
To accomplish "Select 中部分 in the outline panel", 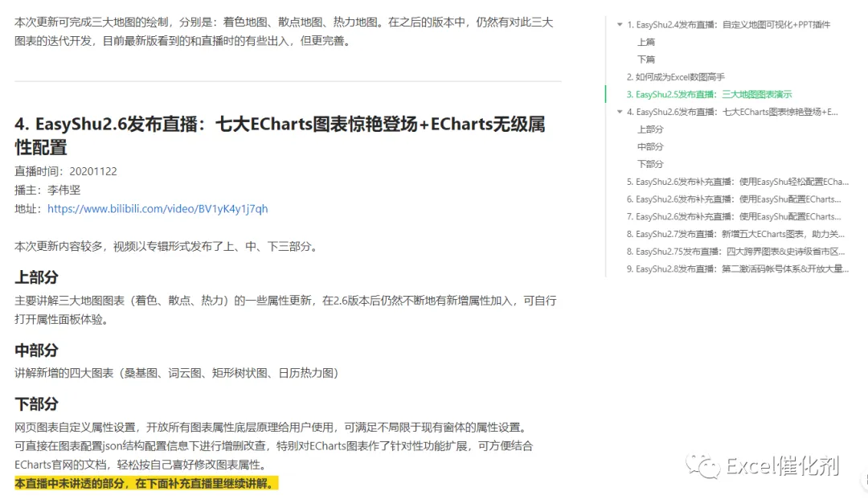I will pyautogui.click(x=650, y=147).
